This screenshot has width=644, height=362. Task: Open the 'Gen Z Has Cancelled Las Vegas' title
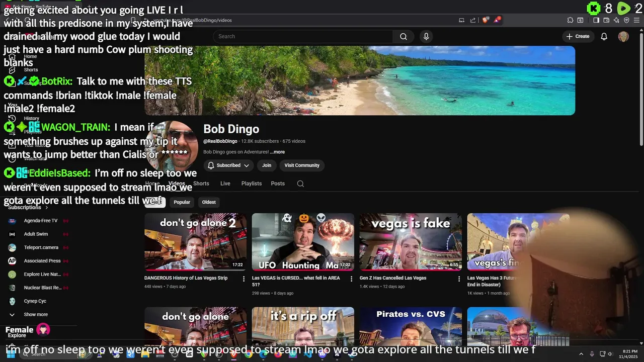click(x=393, y=278)
